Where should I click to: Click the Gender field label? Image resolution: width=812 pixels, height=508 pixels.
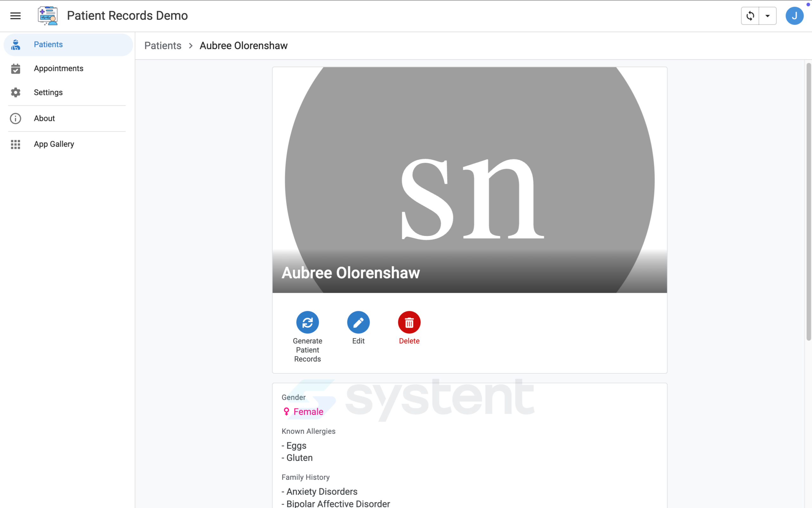pos(294,398)
